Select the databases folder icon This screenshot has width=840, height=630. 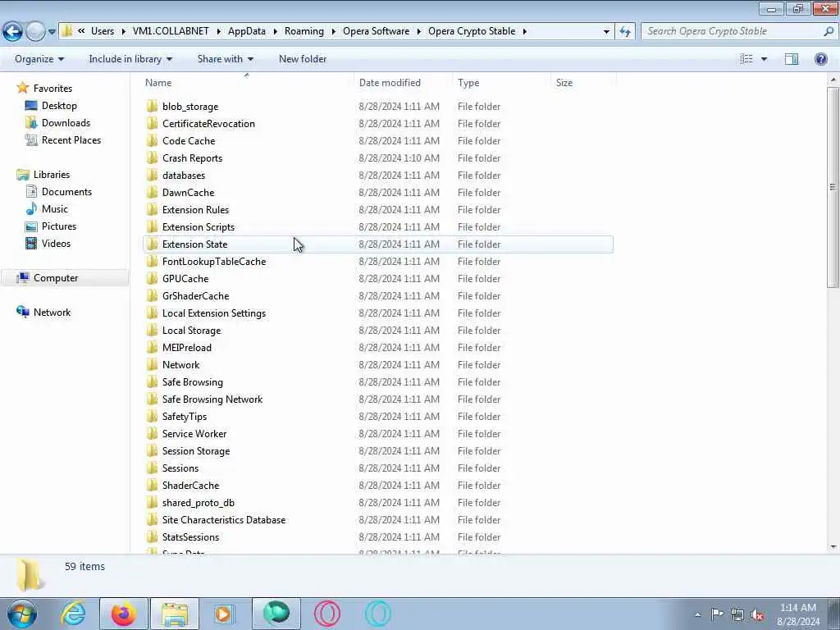click(x=152, y=176)
